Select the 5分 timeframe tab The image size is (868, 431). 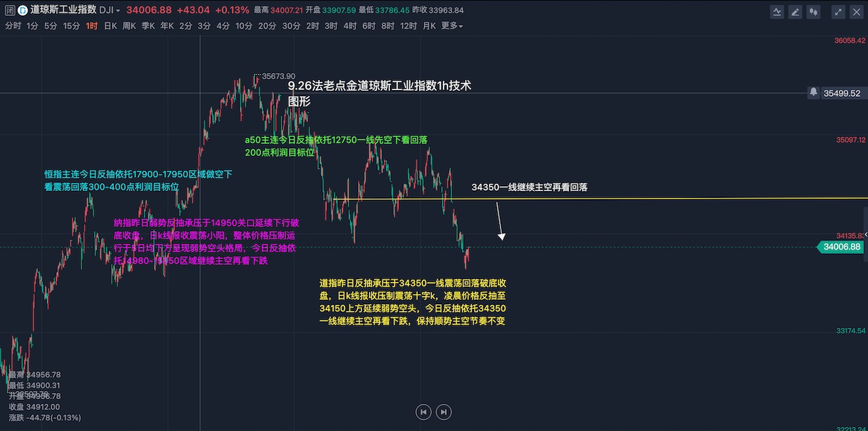tap(51, 26)
